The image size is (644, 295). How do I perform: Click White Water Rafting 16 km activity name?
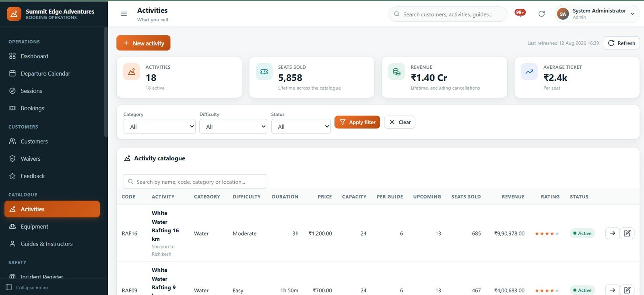165,226
